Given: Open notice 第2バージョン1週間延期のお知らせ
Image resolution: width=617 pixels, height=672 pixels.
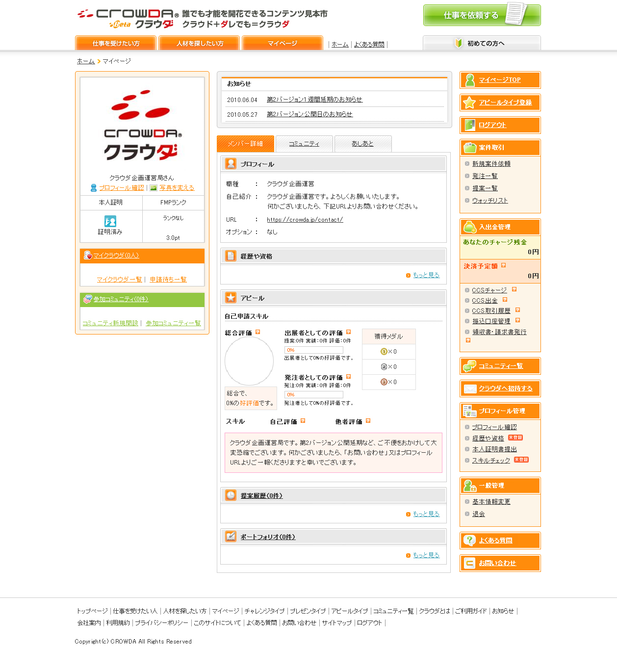Looking at the screenshot, I should click(314, 100).
